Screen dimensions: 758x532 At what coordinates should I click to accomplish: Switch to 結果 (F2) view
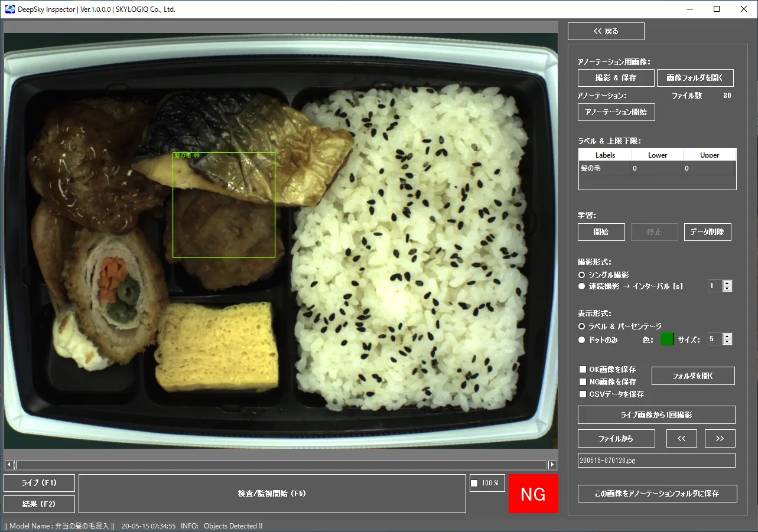[39, 504]
